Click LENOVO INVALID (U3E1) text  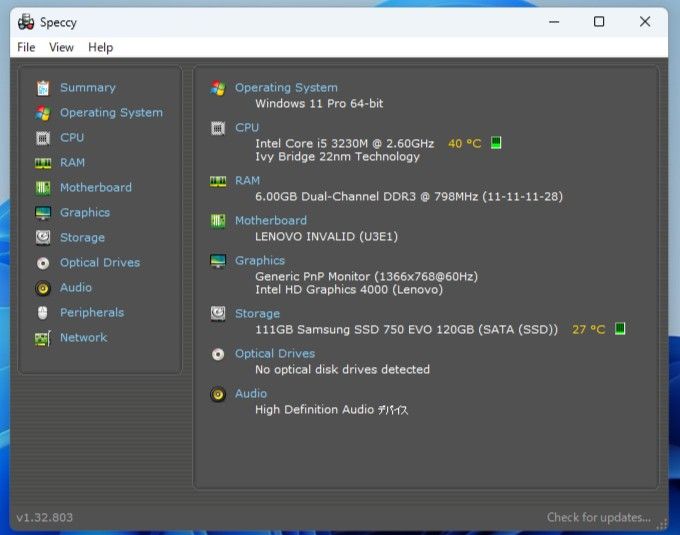click(x=327, y=237)
